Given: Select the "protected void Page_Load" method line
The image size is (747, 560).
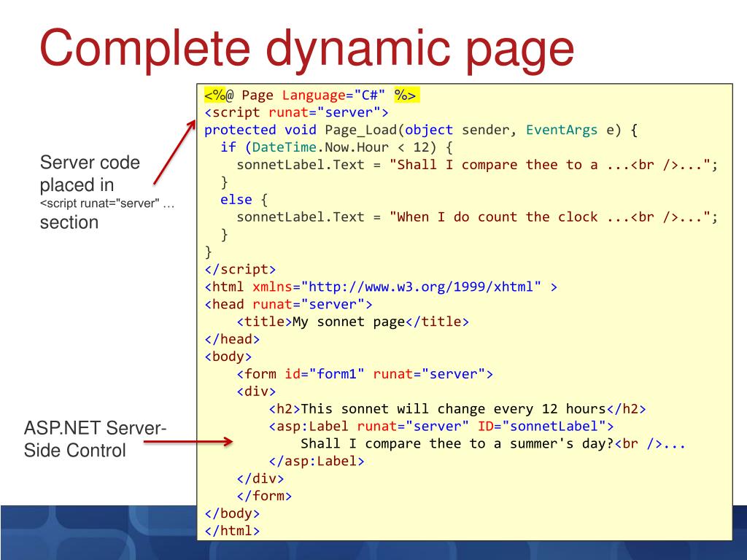Looking at the screenshot, I should (x=421, y=130).
